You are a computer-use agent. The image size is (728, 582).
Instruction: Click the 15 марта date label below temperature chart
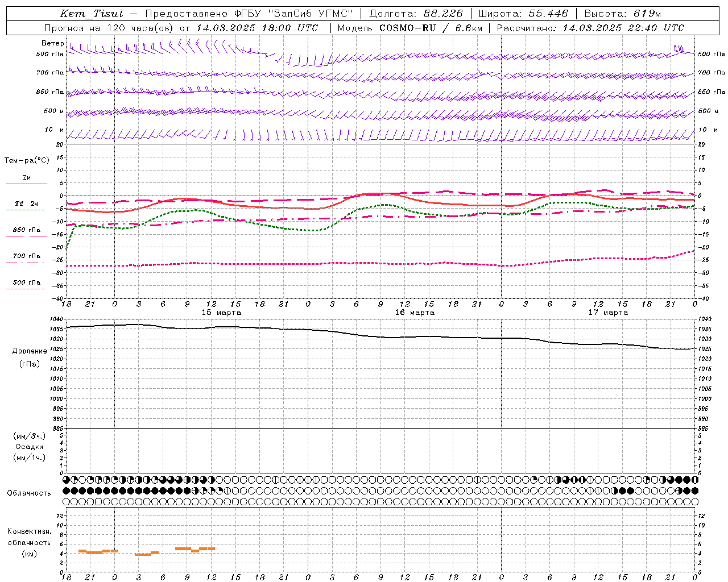pos(221,313)
